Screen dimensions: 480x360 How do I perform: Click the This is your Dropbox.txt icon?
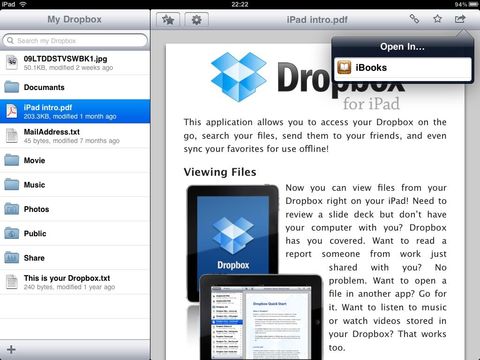coord(12,282)
